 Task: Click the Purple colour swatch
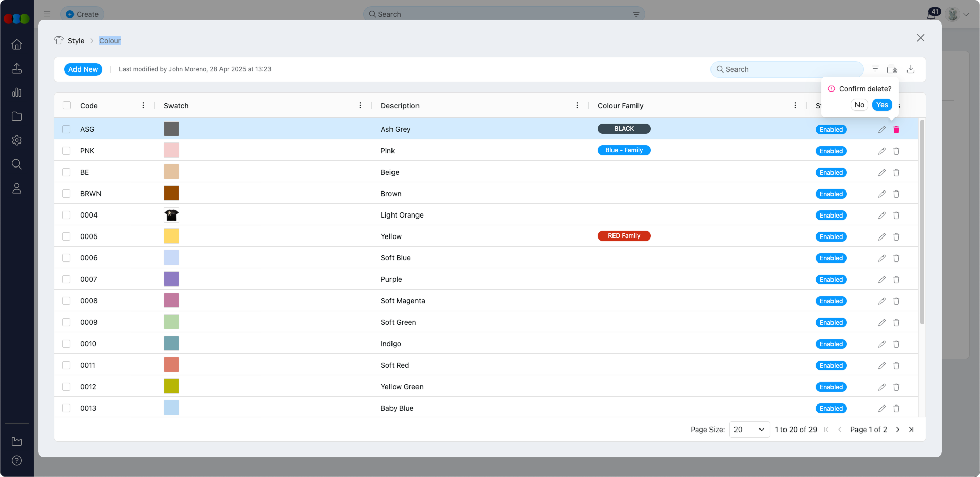tap(171, 279)
